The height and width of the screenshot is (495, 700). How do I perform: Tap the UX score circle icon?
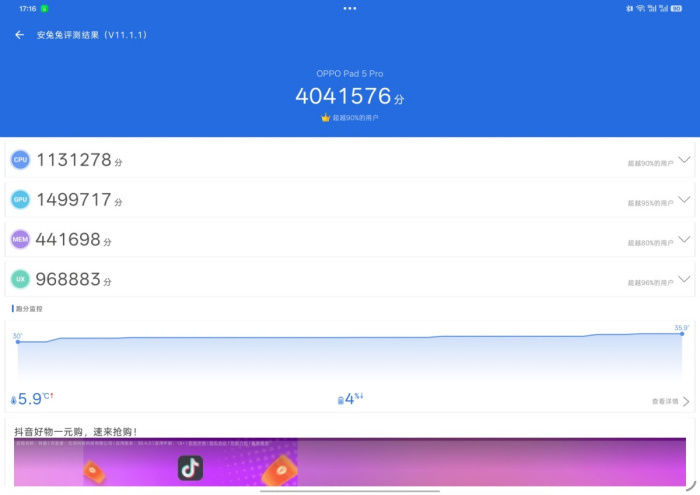tap(21, 279)
